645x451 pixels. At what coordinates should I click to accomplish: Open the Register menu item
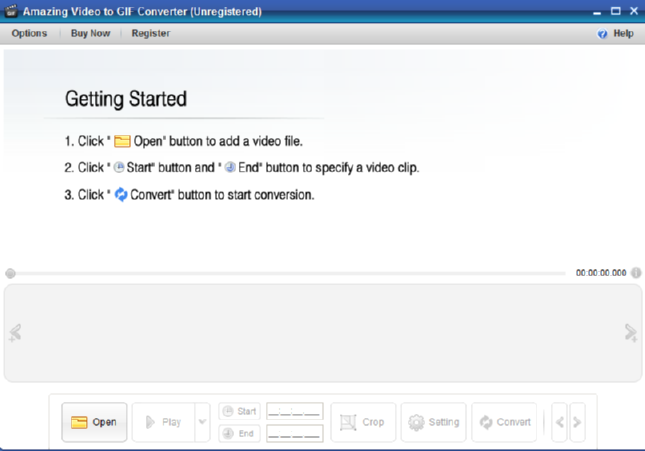151,33
